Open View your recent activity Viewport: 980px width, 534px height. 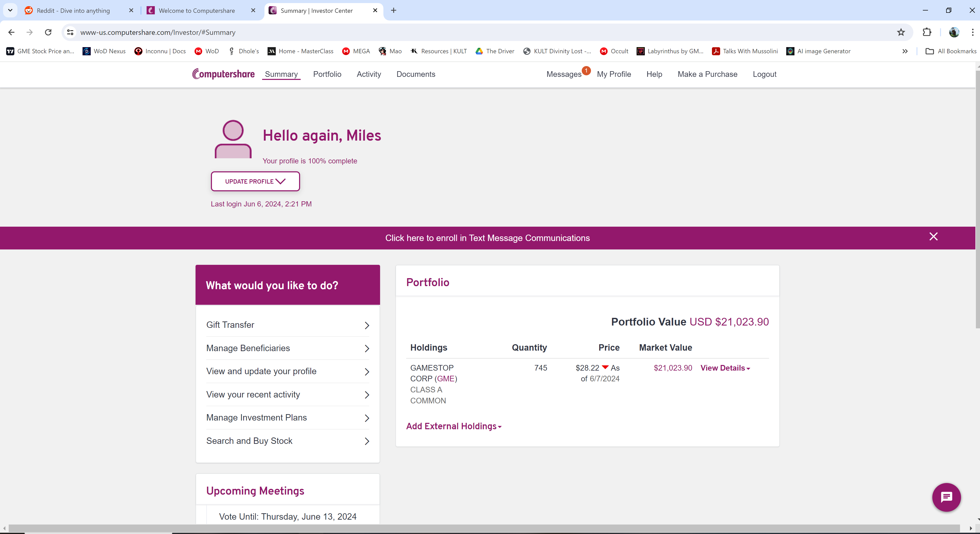tap(288, 394)
